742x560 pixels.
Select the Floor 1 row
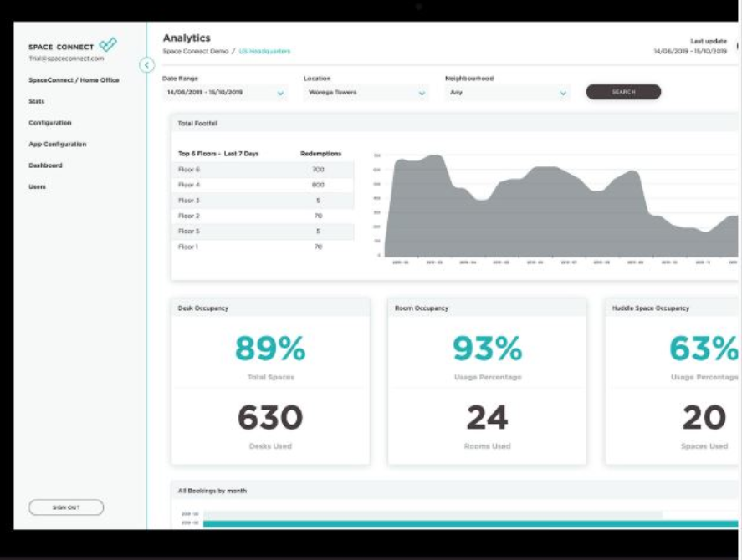coord(263,247)
